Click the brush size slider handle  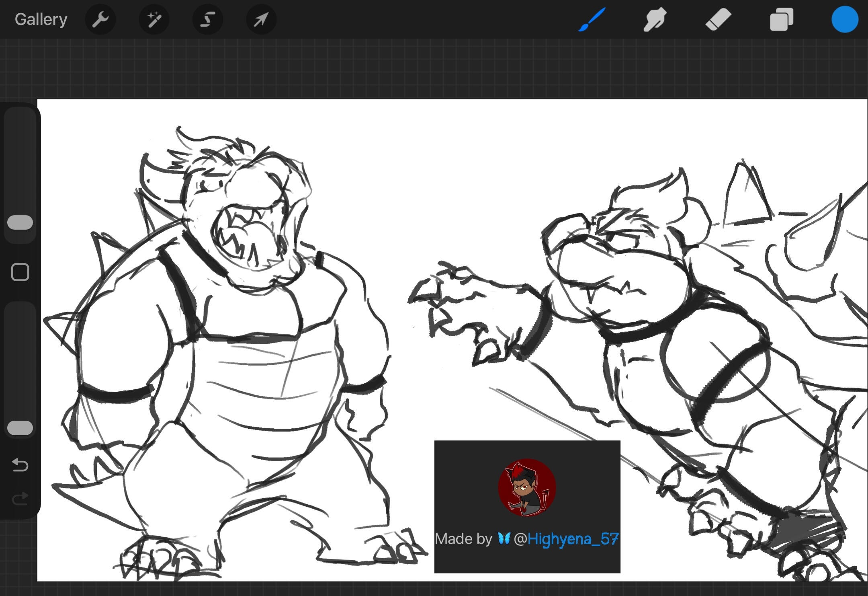click(20, 222)
